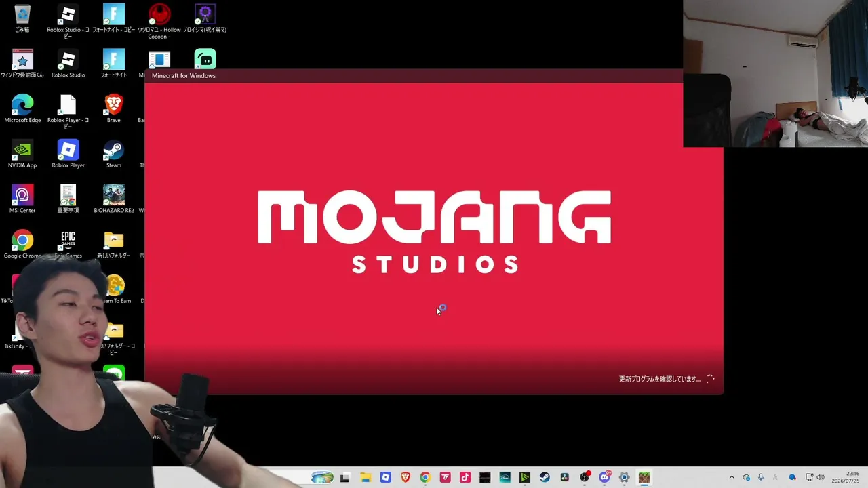Select the Microsoft Edge desktop shortcut

[x=22, y=109]
